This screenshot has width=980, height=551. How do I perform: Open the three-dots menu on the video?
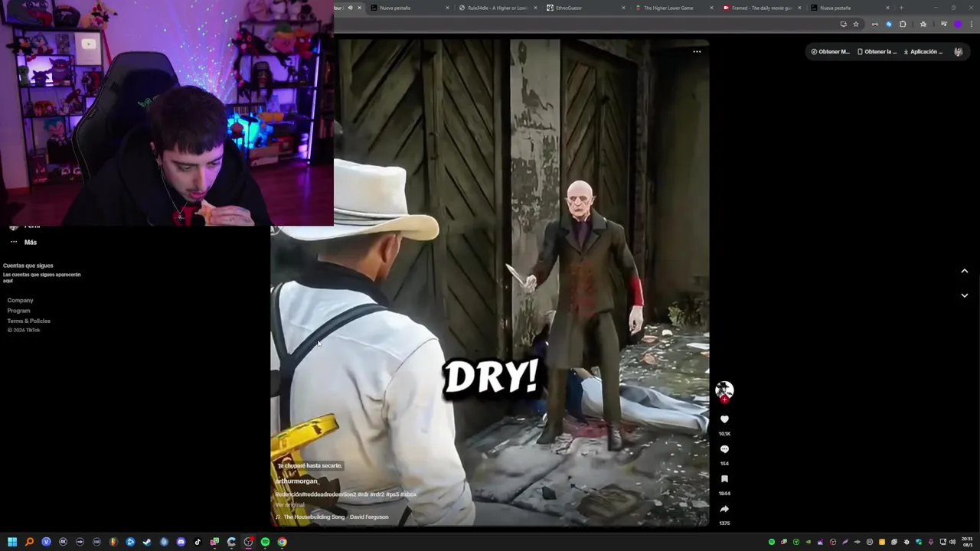[x=697, y=51]
